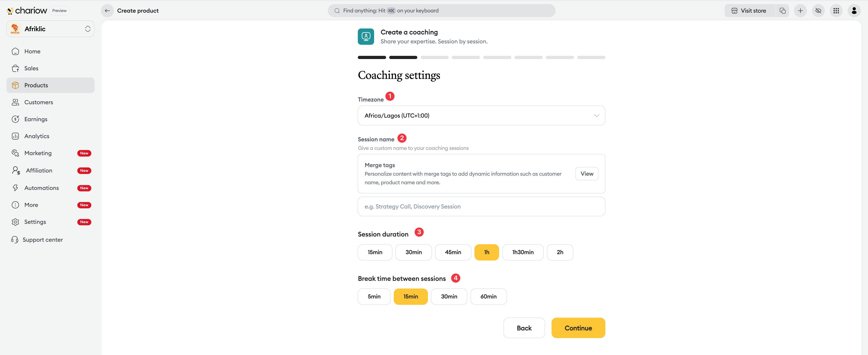Expand the Afriklic store switcher
Image resolution: width=868 pixels, height=355 pixels.
point(51,29)
